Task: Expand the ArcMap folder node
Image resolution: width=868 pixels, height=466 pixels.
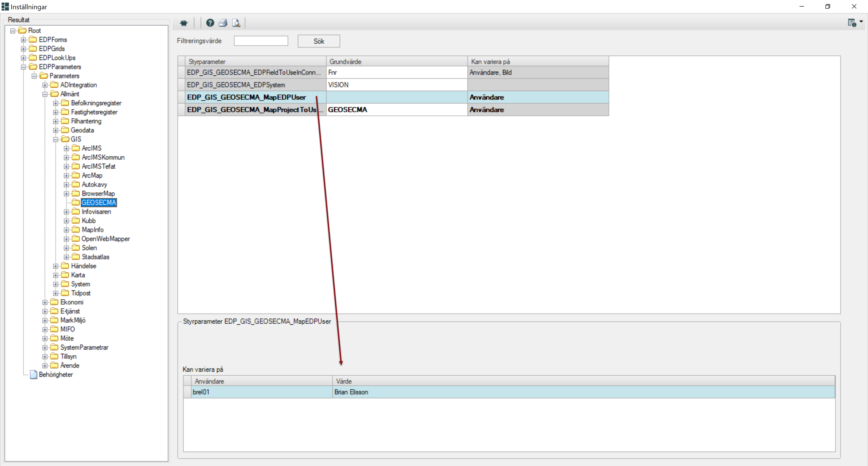Action: click(x=66, y=176)
